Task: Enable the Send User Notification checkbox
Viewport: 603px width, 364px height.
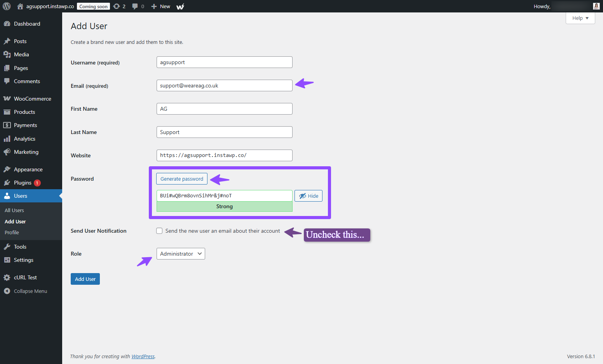Action: pos(159,231)
